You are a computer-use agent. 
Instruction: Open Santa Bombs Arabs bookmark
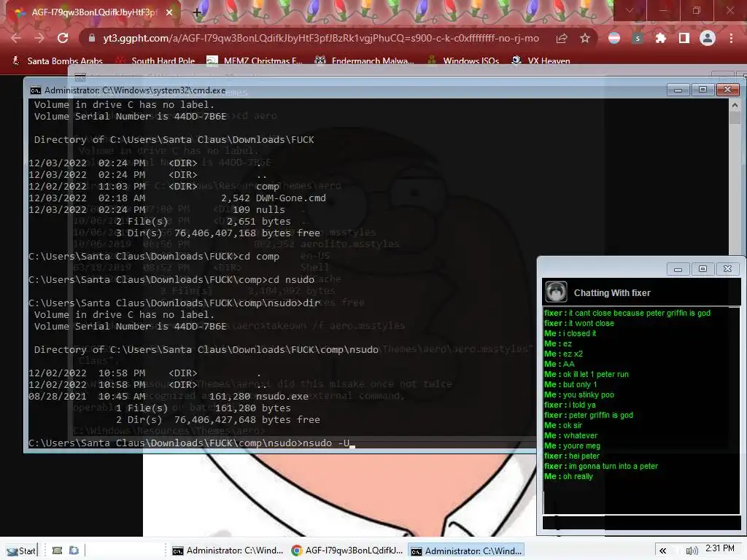point(57,61)
